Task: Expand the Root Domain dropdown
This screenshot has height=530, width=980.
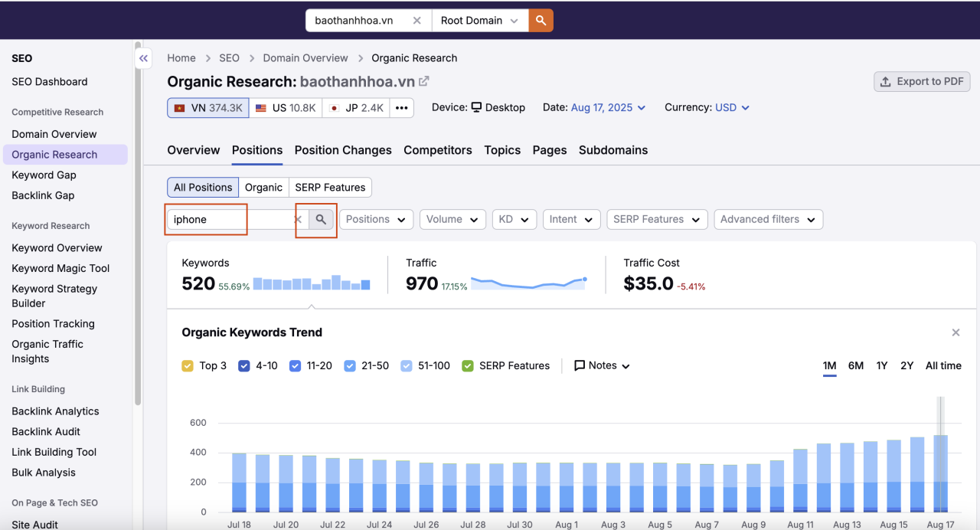Action: [480, 21]
